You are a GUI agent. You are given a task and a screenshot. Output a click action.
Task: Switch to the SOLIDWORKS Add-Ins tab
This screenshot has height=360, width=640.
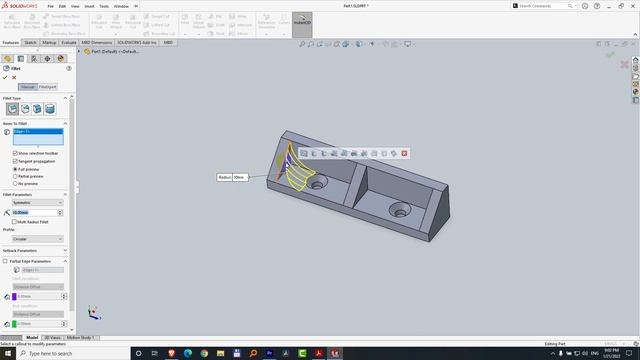[137, 42]
